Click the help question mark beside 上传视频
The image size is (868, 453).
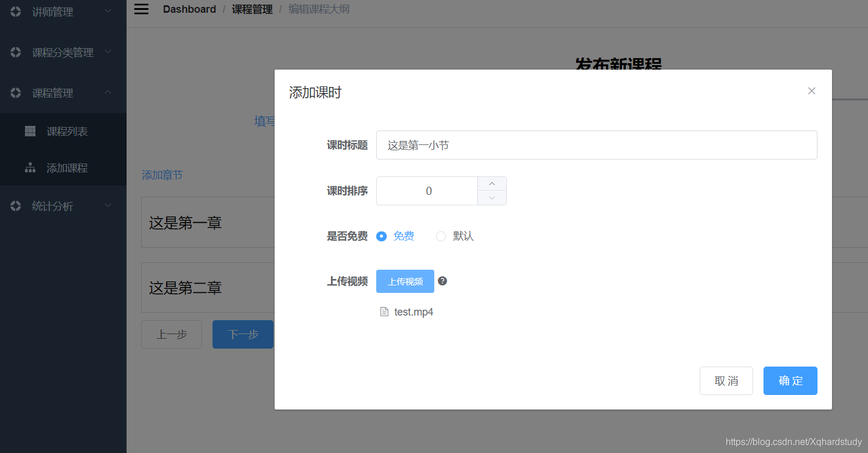(442, 281)
